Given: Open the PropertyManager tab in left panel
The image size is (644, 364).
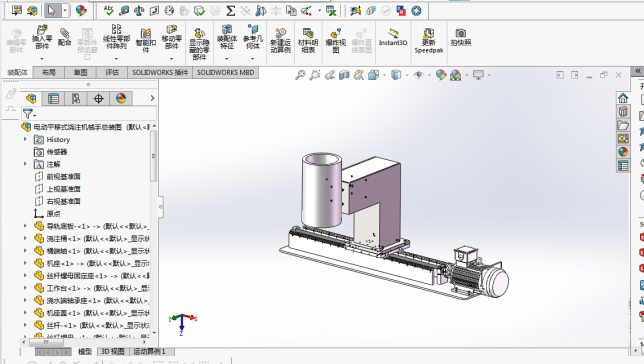Looking at the screenshot, I should pos(53,98).
